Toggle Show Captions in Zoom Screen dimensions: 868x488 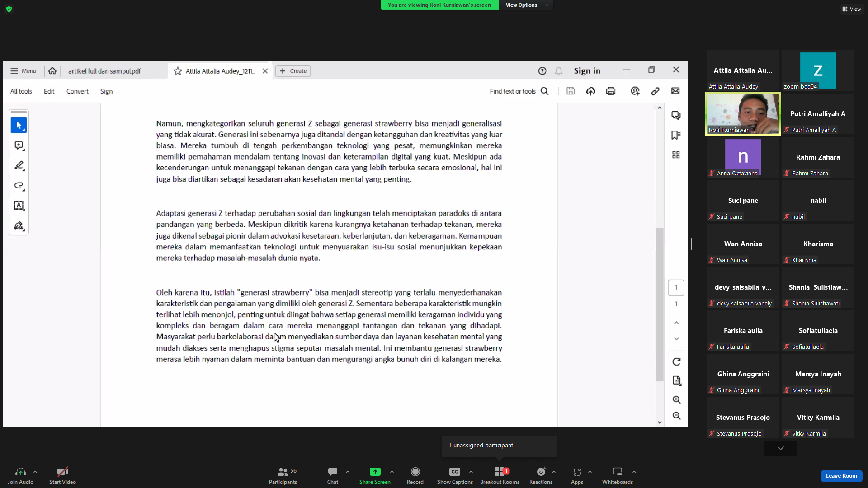455,476
